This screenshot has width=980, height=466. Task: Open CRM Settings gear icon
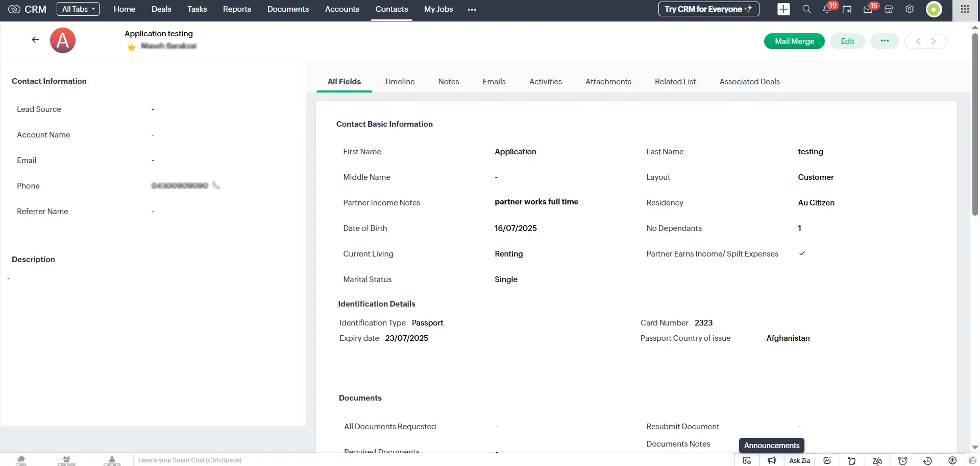tap(910, 9)
